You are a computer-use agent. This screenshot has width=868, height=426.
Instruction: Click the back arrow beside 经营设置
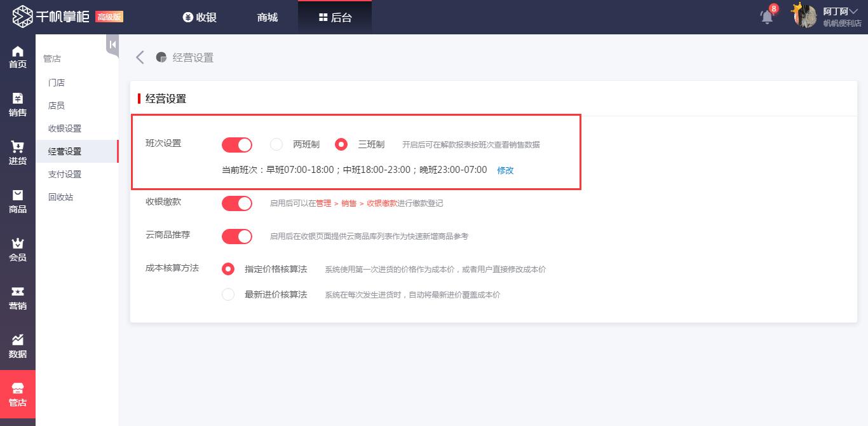(x=140, y=57)
